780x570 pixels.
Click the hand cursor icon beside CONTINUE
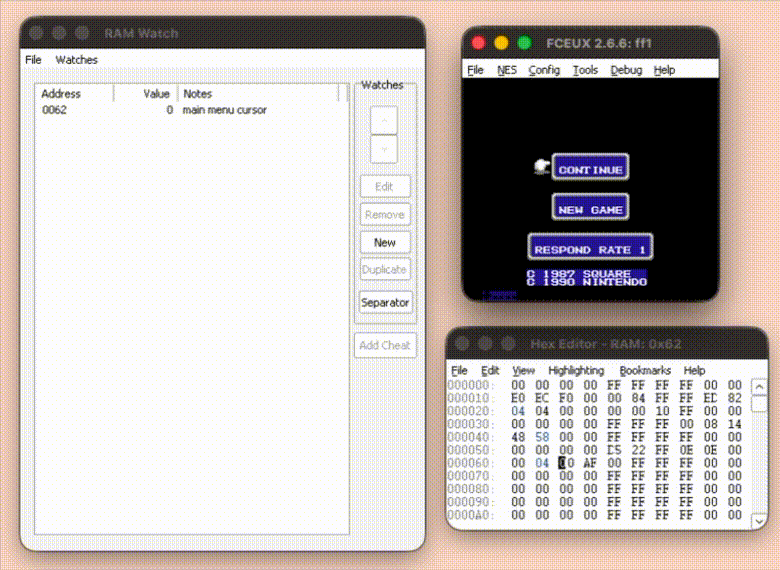pos(541,166)
